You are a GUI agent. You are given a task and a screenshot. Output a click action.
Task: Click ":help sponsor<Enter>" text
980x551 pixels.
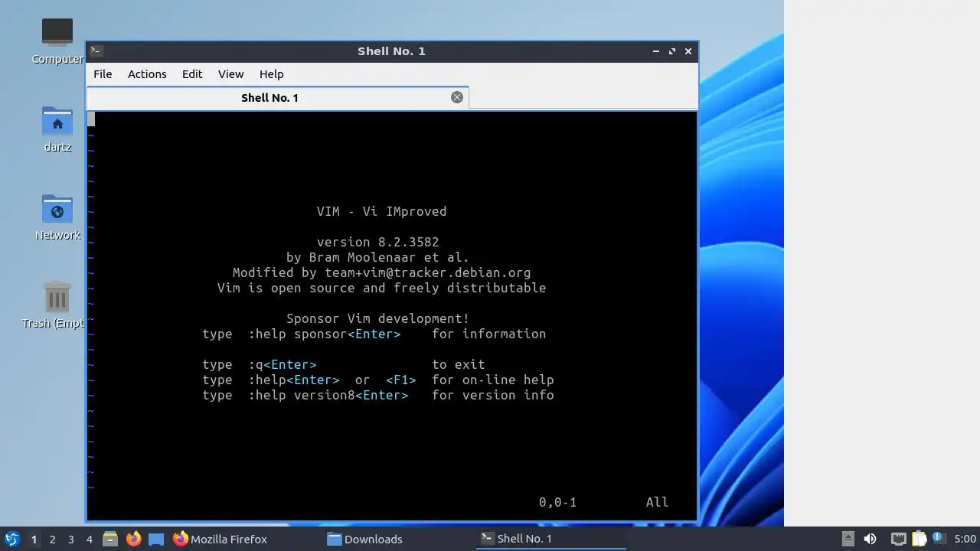(x=324, y=334)
